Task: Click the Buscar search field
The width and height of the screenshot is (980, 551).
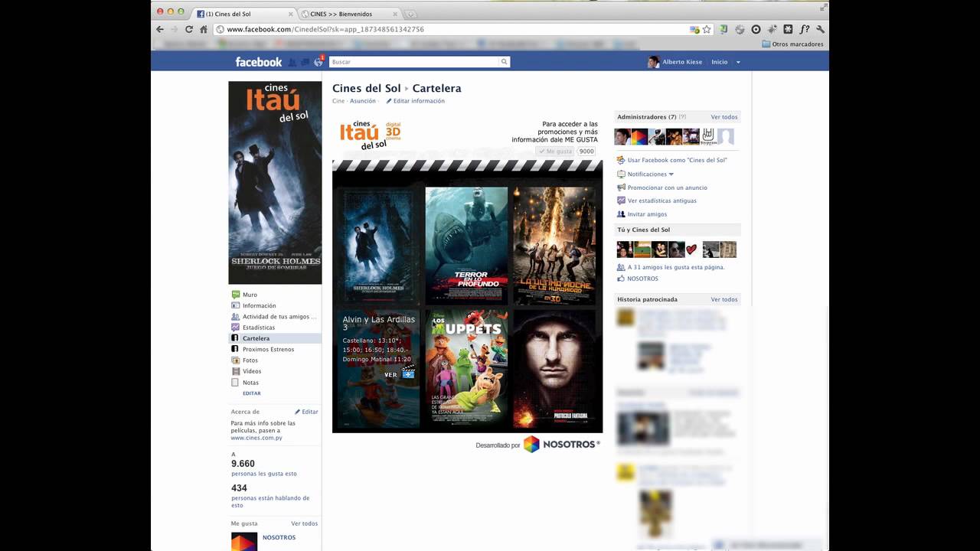Action: [413, 62]
